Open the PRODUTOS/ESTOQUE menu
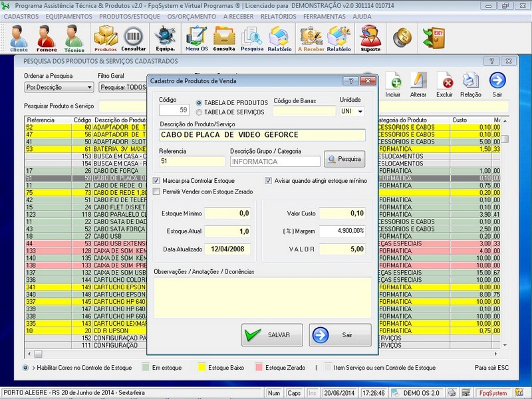Screen dimensions: 532x399 130,16
